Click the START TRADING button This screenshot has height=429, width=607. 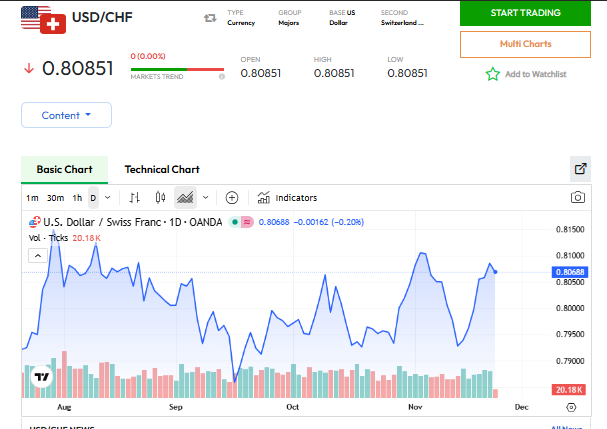tap(525, 13)
